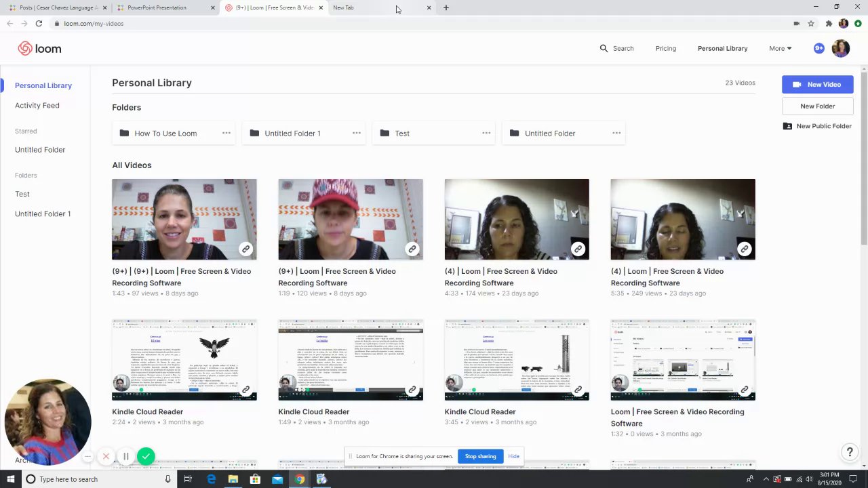Click the New Video button

point(817,84)
